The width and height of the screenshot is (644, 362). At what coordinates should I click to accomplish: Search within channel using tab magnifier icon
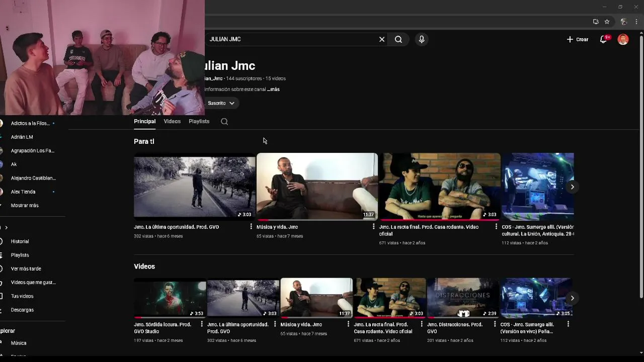coord(224,121)
